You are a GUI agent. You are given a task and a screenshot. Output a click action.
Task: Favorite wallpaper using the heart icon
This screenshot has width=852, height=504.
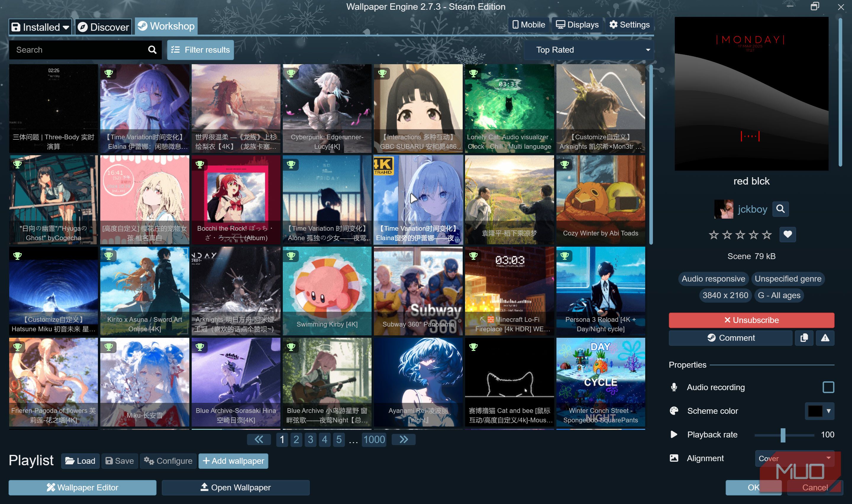click(787, 234)
